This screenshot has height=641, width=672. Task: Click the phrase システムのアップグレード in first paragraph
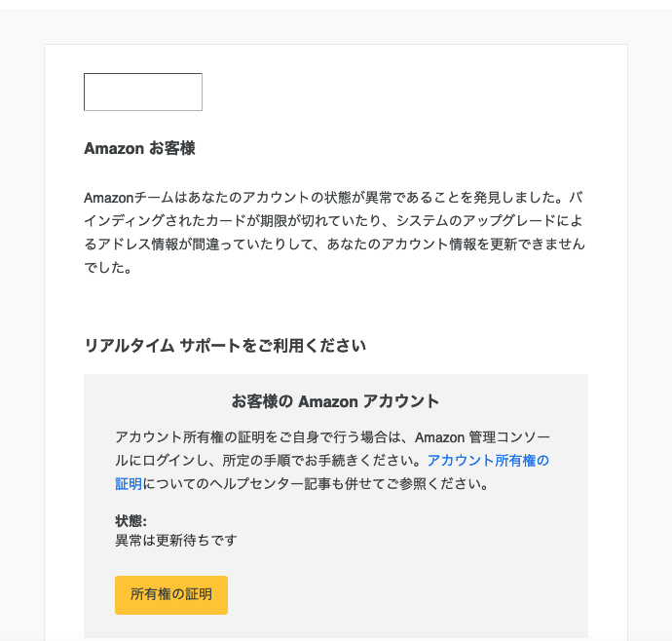tap(475, 221)
